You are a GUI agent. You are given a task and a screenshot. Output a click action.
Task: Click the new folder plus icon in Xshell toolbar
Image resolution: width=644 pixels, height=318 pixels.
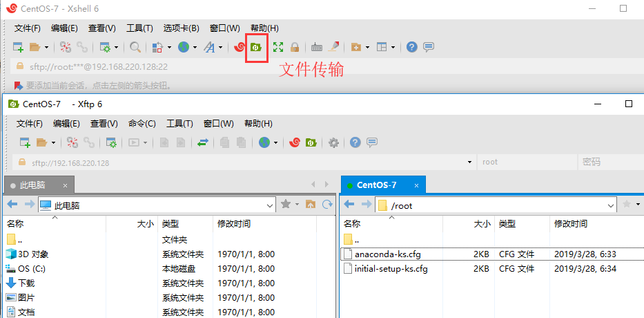point(355,47)
